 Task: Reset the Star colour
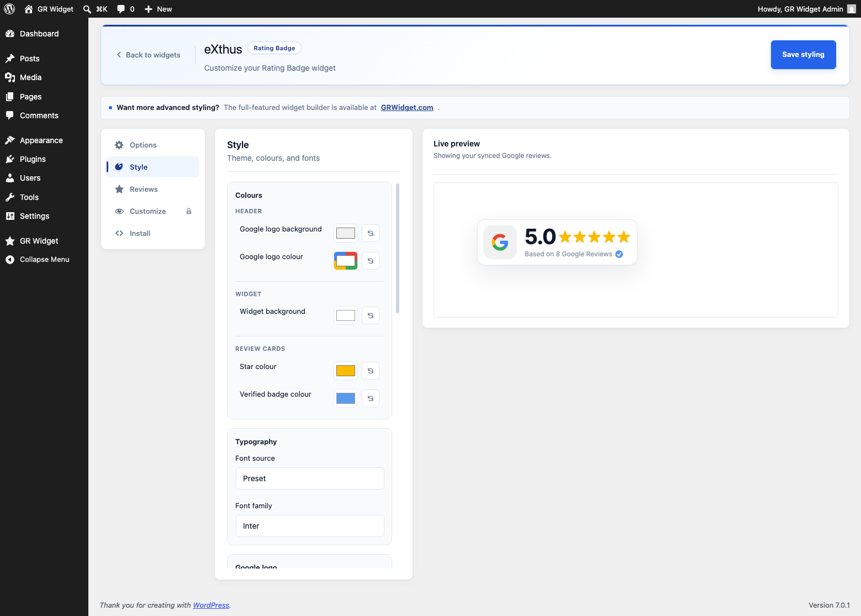[371, 371]
